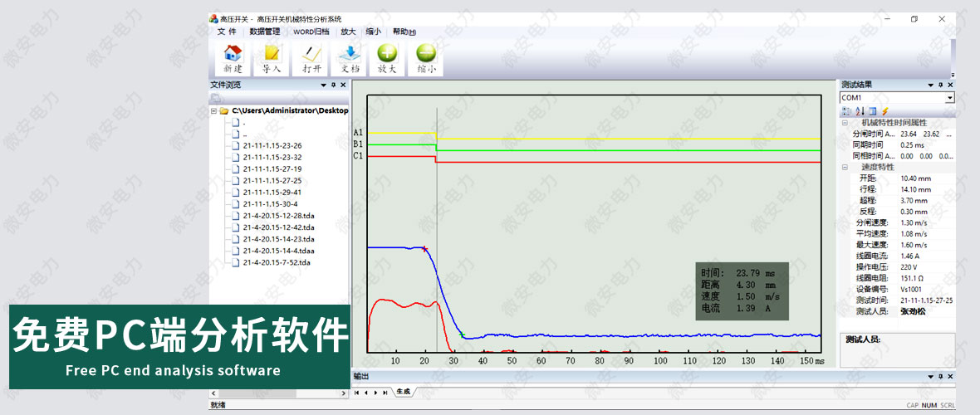Viewport: 980px width, 415px height.
Task: Open the 数据管理 menu
Action: point(264,32)
